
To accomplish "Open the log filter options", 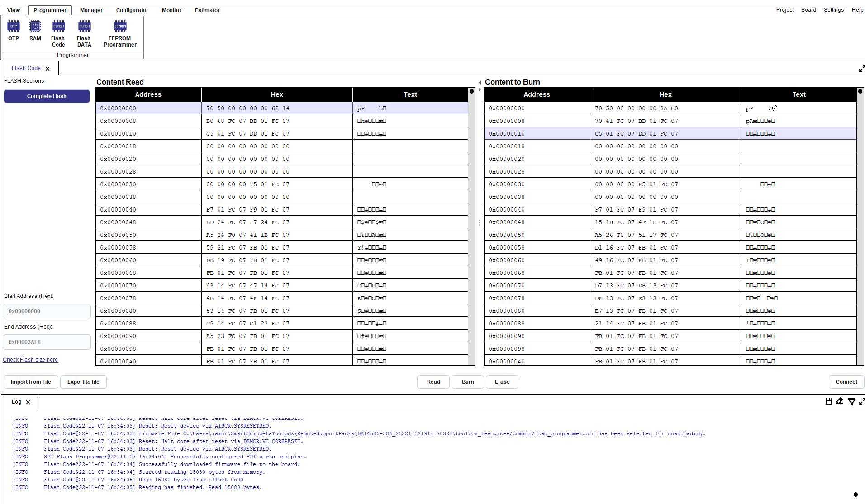I will [x=852, y=401].
